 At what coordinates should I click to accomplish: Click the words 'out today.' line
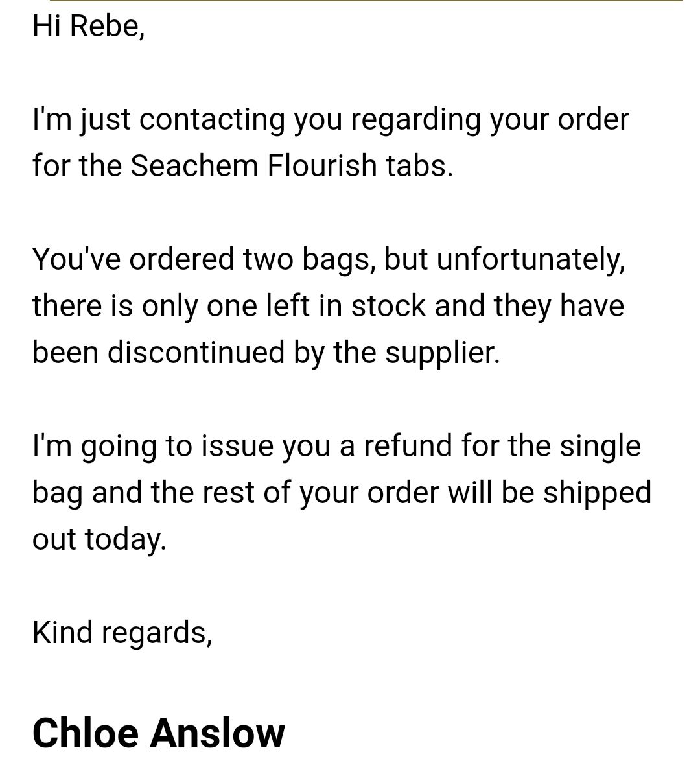pyautogui.click(x=99, y=540)
